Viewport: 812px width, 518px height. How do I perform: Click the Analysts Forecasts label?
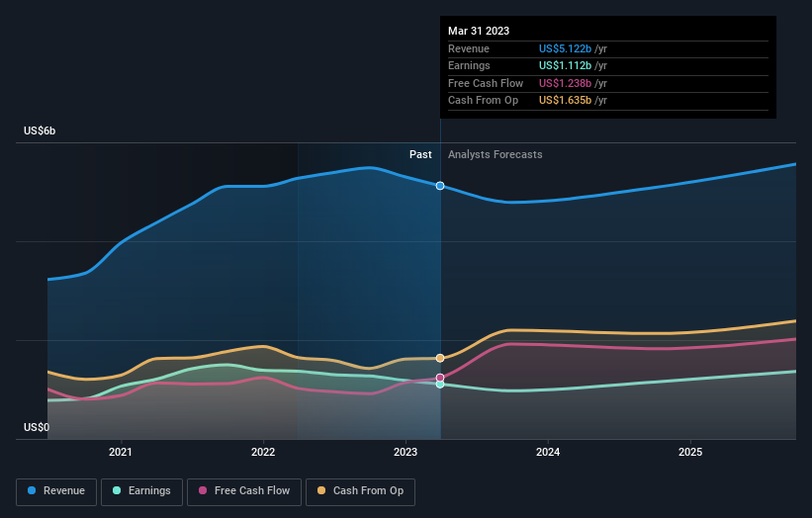tap(496, 155)
